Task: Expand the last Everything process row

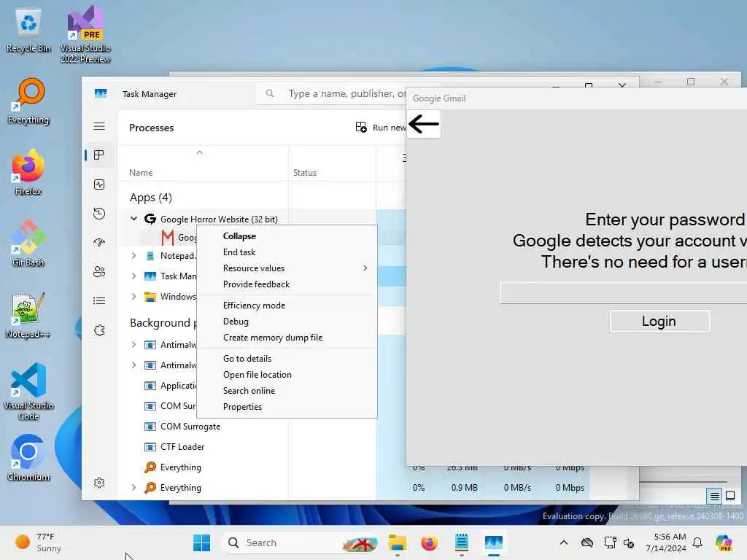Action: (134, 487)
